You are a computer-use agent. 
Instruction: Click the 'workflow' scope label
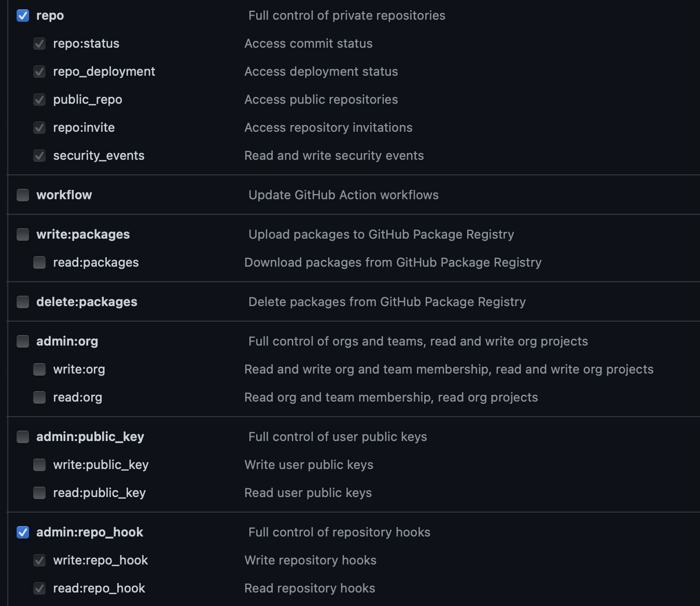64,195
